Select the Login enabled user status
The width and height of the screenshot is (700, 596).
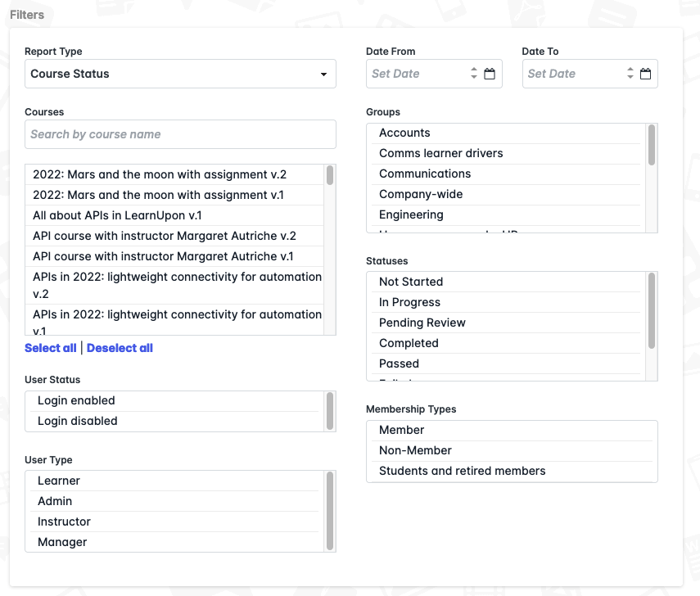[75, 400]
